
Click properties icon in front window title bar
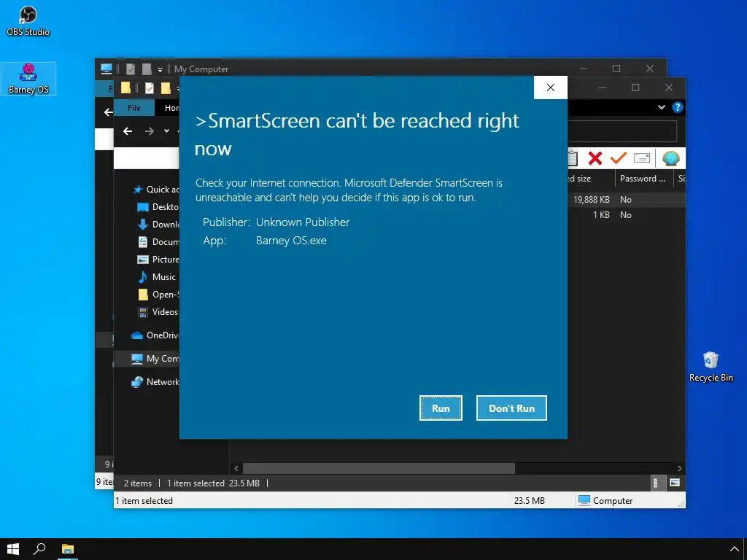click(x=149, y=88)
